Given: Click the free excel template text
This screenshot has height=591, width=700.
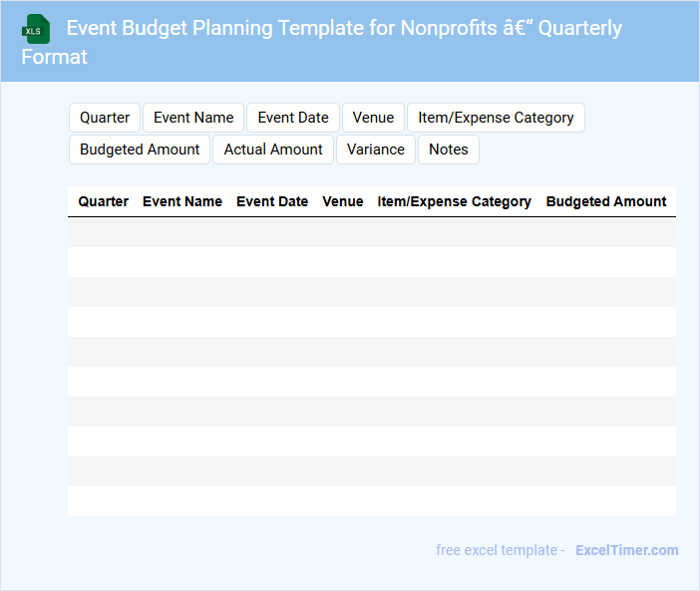Looking at the screenshot, I should 500,550.
